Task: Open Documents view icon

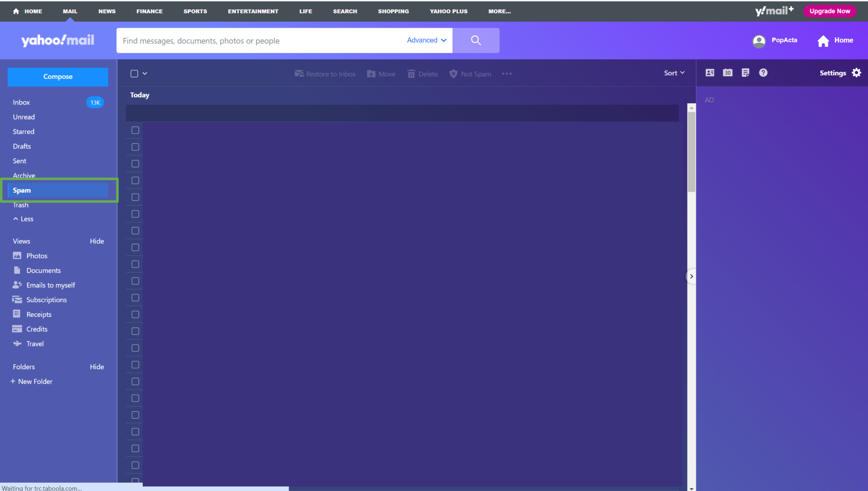Action: pyautogui.click(x=17, y=270)
